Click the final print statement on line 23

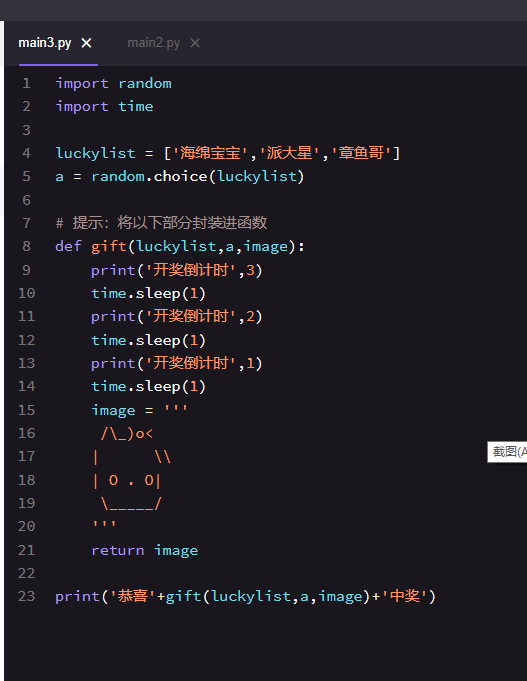245,596
